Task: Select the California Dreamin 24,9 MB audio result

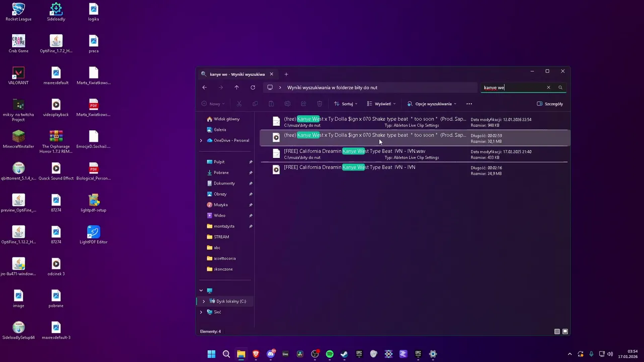Action: (x=414, y=170)
